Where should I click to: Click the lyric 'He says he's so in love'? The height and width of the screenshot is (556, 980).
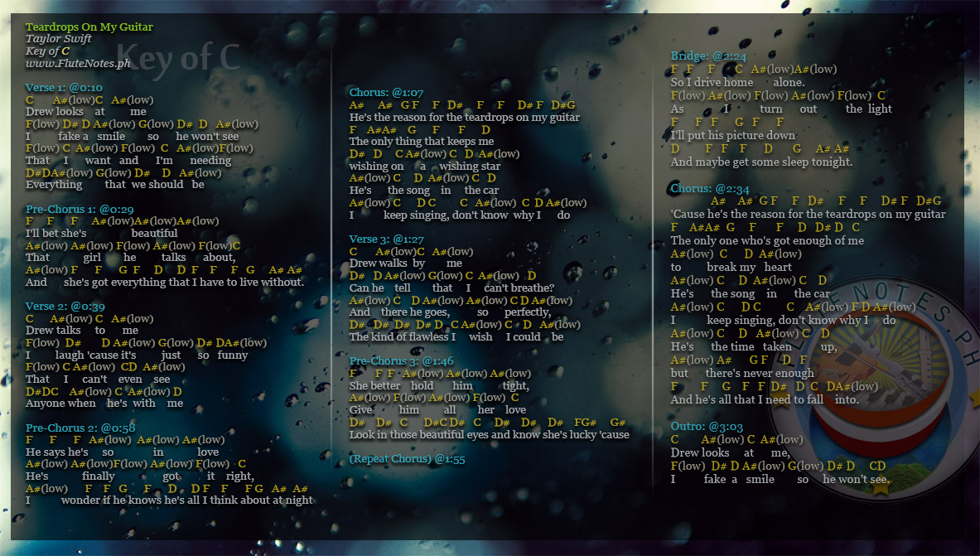[x=122, y=452]
